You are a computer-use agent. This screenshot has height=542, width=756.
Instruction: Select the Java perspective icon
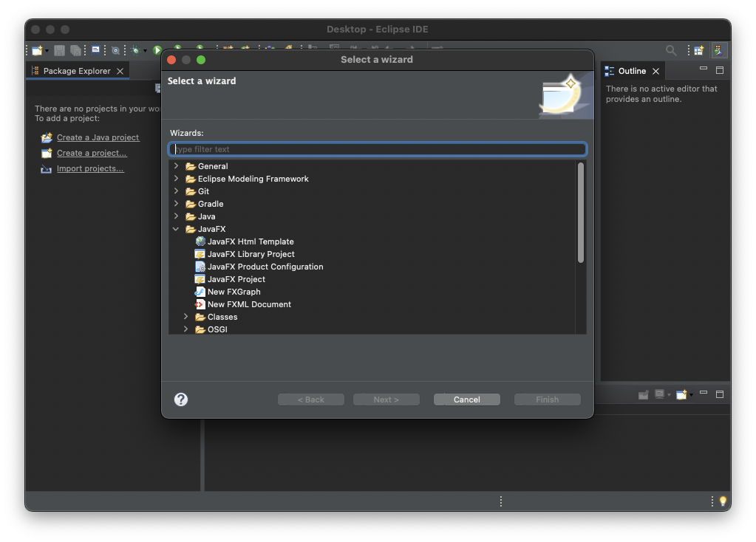719,50
